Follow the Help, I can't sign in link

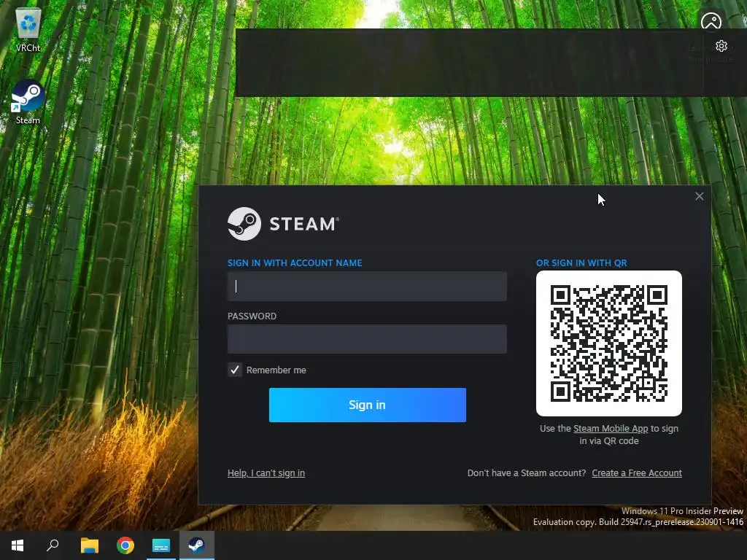266,472
